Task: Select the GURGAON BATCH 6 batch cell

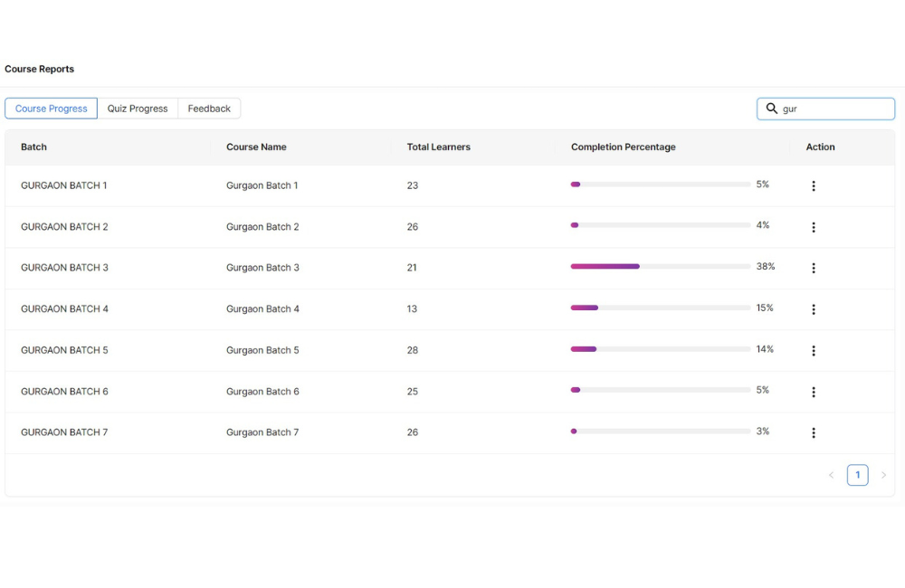Action: pyautogui.click(x=64, y=392)
